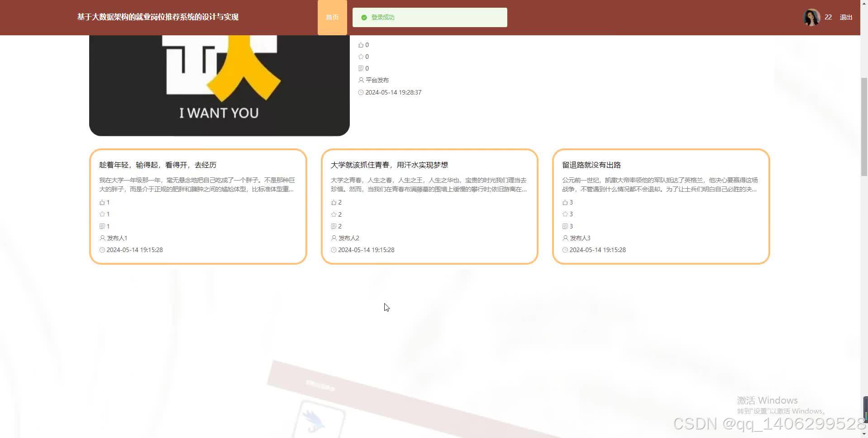Click the clock icon in the 发布人1 card
Screen dimensions: 868x438
[x=102, y=250]
